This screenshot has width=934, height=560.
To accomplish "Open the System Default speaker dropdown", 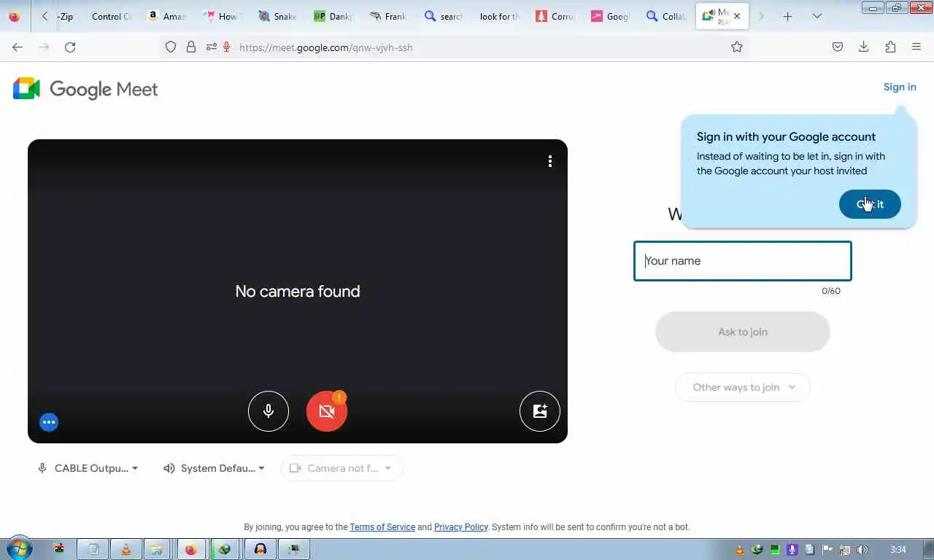I will [x=214, y=468].
